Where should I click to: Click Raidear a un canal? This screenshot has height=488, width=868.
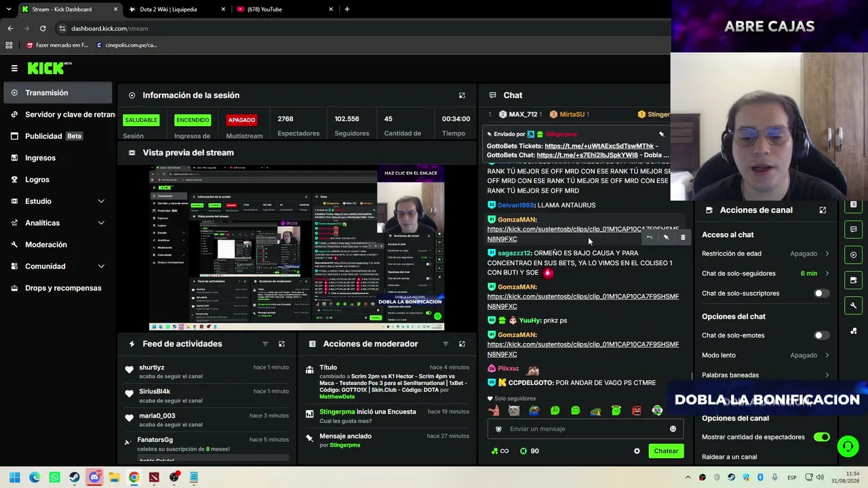[729, 457]
